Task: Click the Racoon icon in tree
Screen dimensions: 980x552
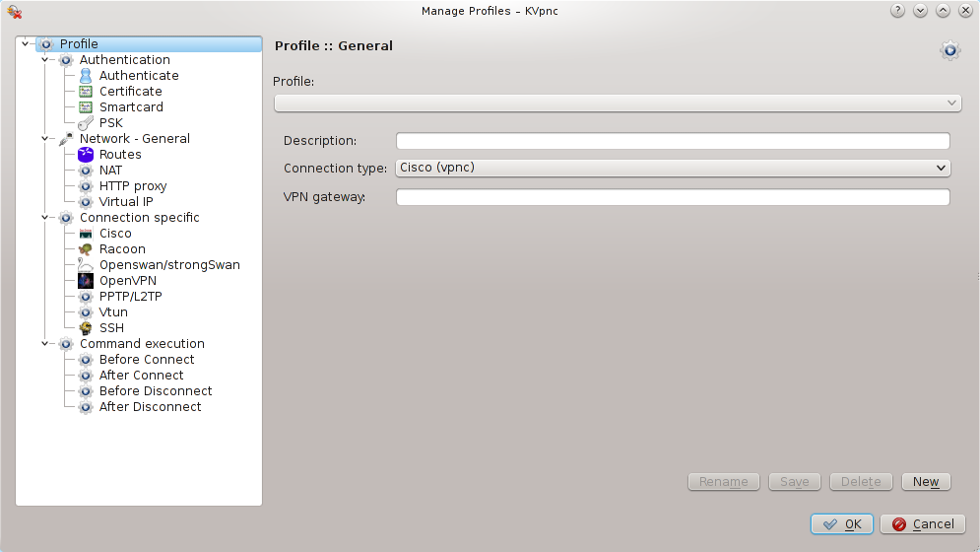Action: (x=86, y=249)
